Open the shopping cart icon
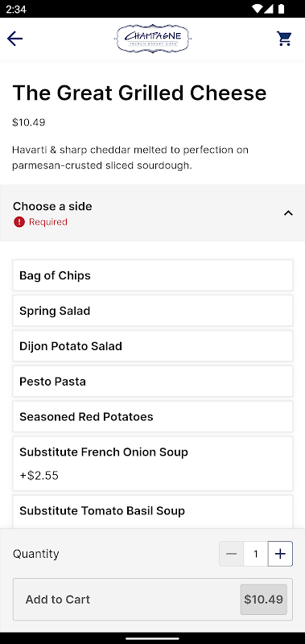The image size is (305, 644). tap(284, 39)
